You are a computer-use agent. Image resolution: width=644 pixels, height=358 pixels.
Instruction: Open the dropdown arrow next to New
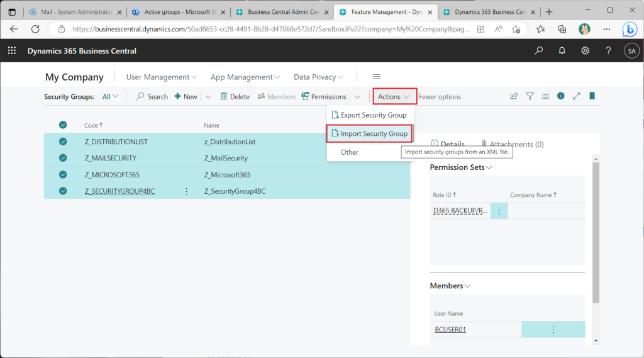pyautogui.click(x=208, y=97)
